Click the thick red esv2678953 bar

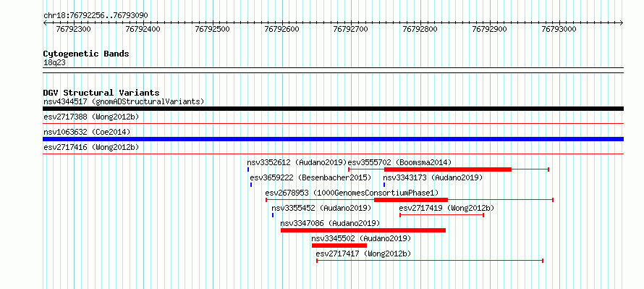click(x=411, y=200)
